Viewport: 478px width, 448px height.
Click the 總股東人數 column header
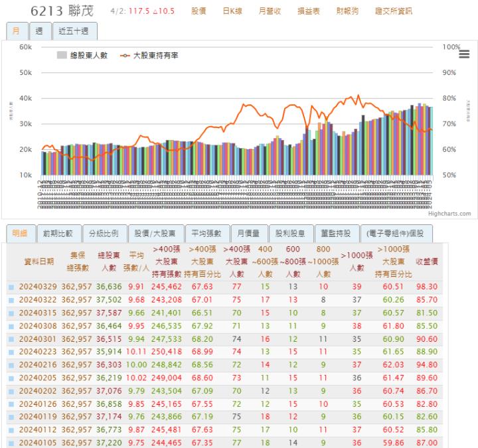click(109, 261)
